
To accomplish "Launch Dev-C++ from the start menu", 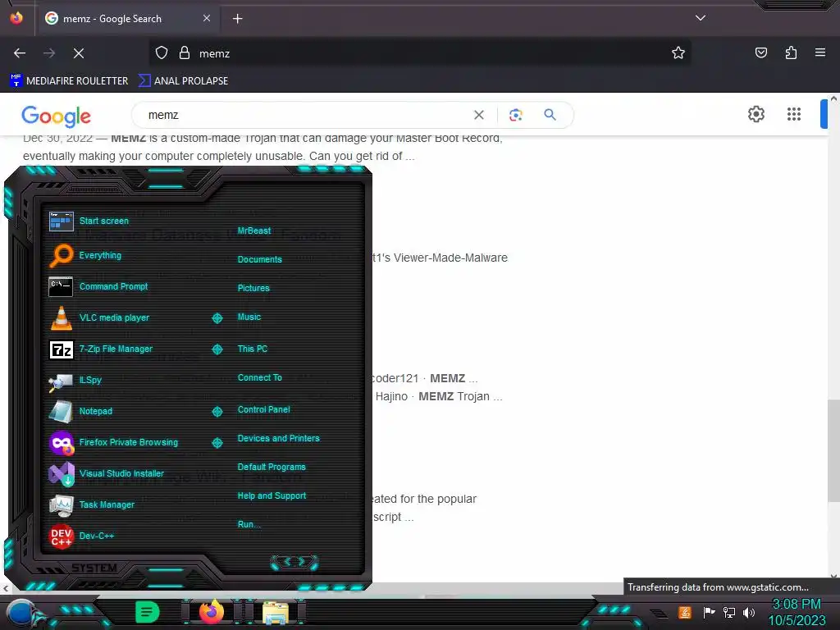I will [81, 536].
